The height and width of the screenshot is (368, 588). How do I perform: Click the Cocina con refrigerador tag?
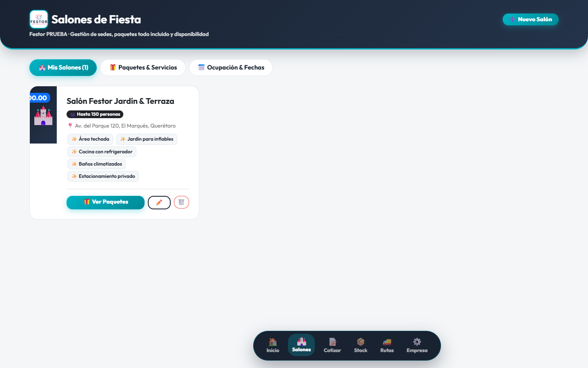[102, 152]
